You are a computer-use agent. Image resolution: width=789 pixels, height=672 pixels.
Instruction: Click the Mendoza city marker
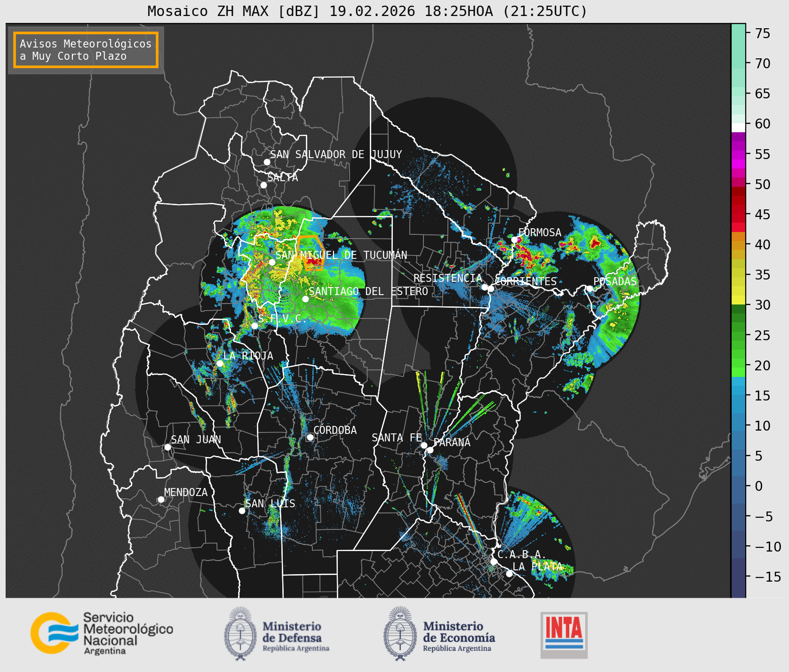(161, 499)
